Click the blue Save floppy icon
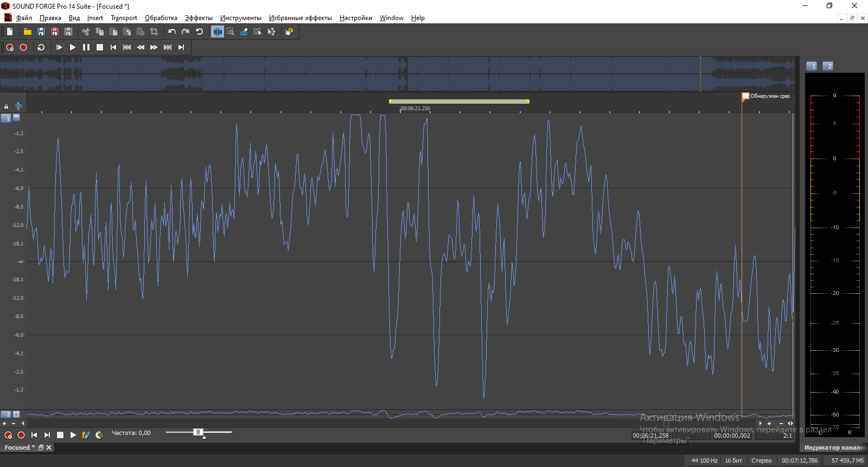The height and width of the screenshot is (467, 868). click(x=41, y=32)
